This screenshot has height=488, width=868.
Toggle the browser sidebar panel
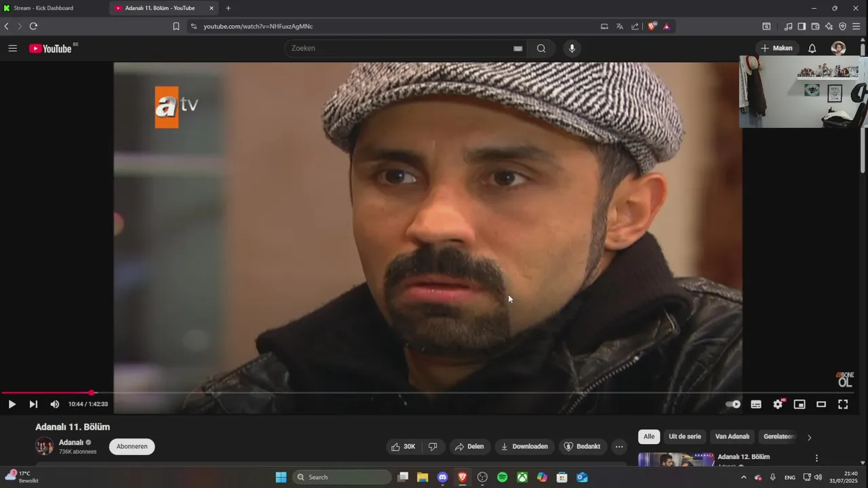point(802,26)
